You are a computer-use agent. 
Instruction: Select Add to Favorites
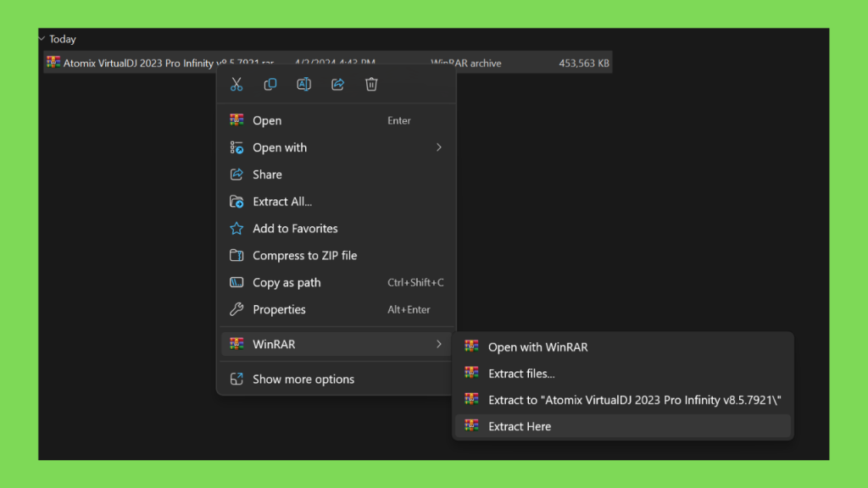tap(336, 228)
